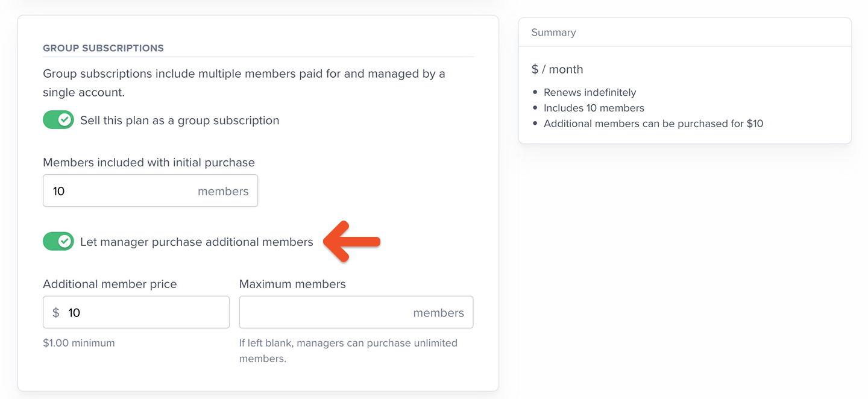Click the "$ / month" summary price
The height and width of the screenshot is (399, 868).
point(557,69)
